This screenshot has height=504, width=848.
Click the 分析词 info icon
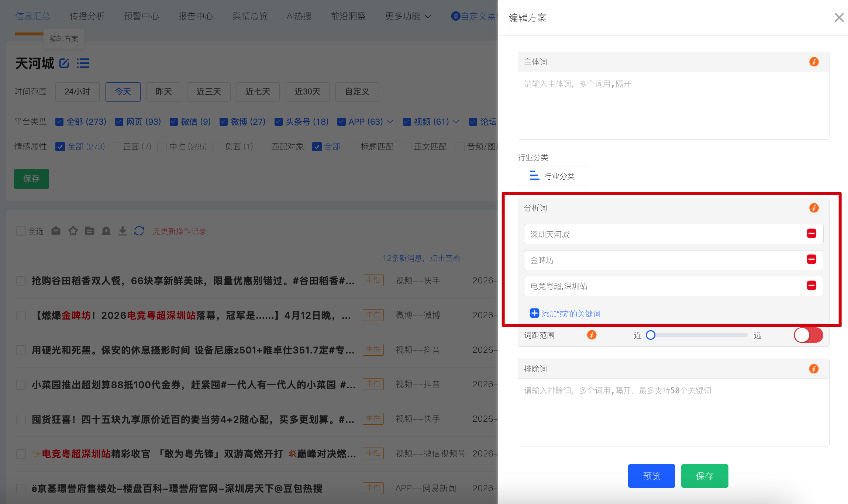[x=814, y=208]
